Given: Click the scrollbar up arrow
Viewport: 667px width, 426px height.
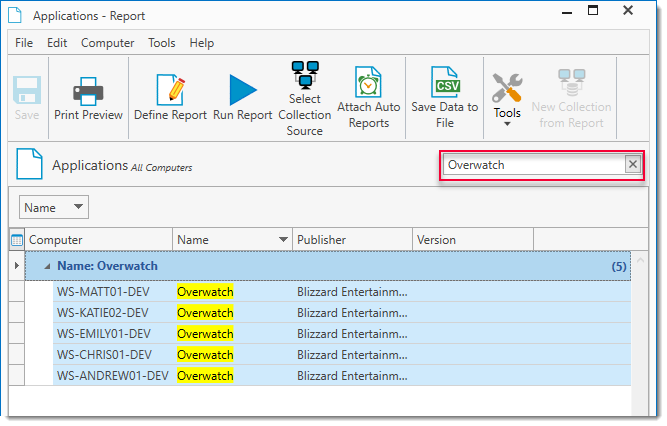Looking at the screenshot, I should click(640, 260).
